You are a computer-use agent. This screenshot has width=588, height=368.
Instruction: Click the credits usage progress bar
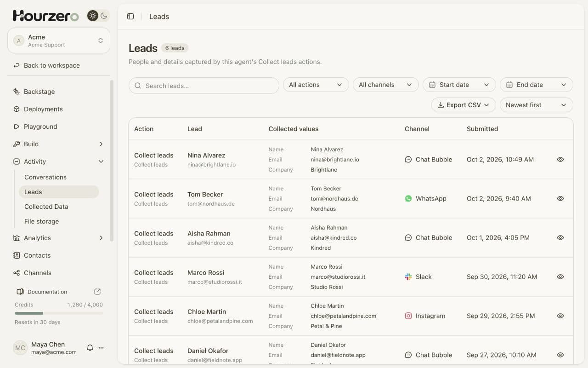click(x=59, y=313)
